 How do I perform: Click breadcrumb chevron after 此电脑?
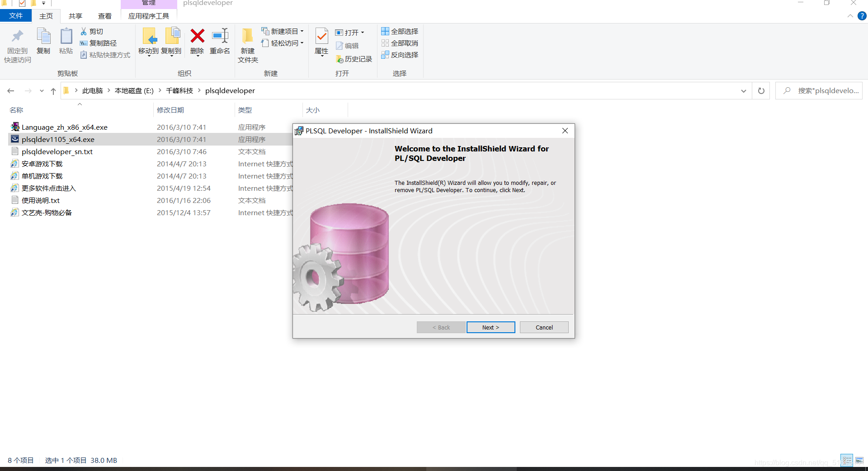(x=109, y=90)
